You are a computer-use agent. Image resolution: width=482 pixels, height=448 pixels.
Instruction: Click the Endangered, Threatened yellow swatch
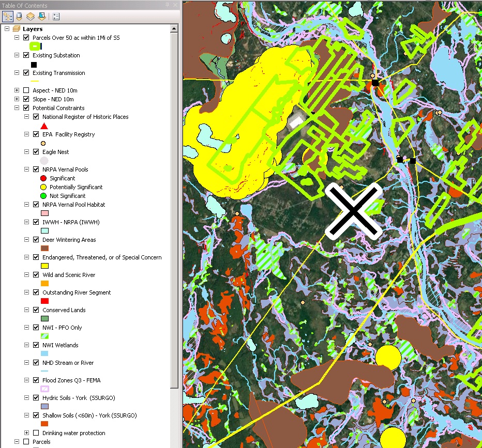[44, 266]
